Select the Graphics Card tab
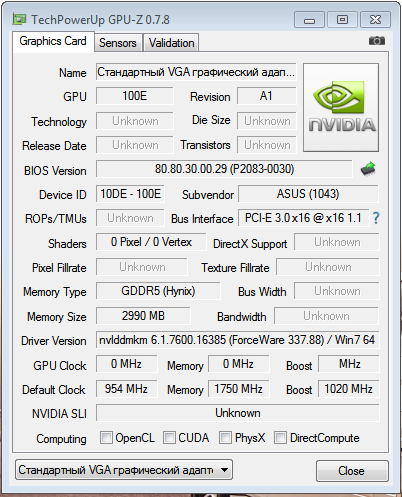 click(53, 41)
